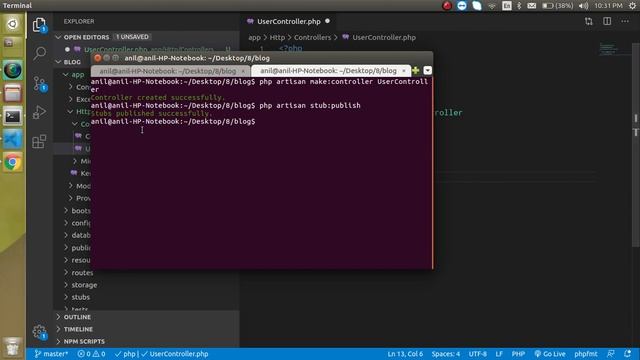Expand the stubs folder

pyautogui.click(x=80, y=297)
